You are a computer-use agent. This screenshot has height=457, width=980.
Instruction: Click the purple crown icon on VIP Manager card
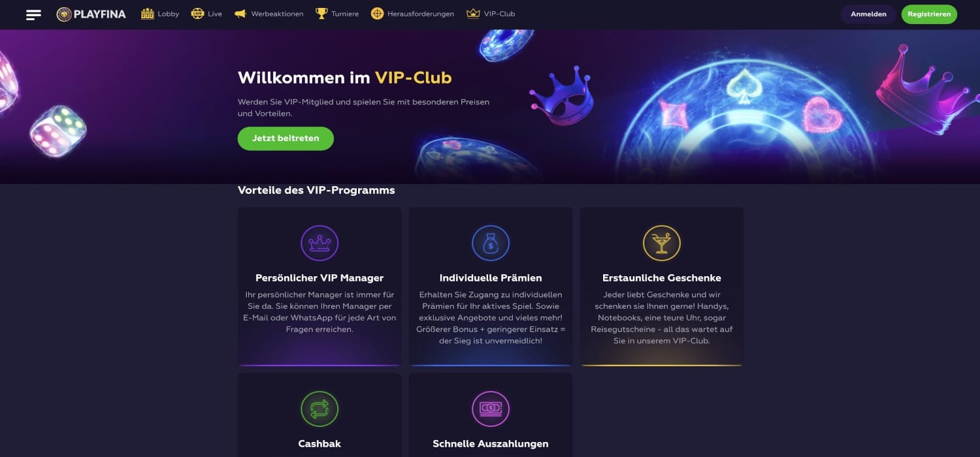(319, 244)
